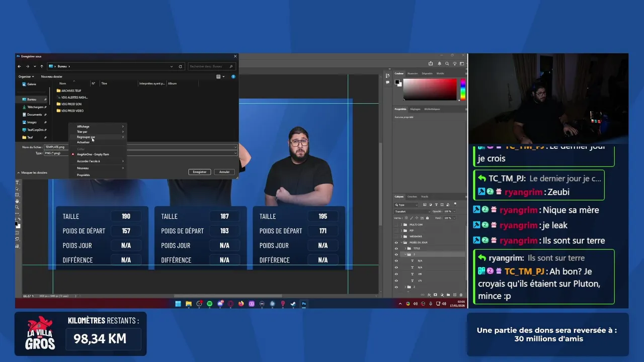Collapse the PESÉE DU JOUR layer group
The height and width of the screenshot is (362, 644).
coord(401,242)
